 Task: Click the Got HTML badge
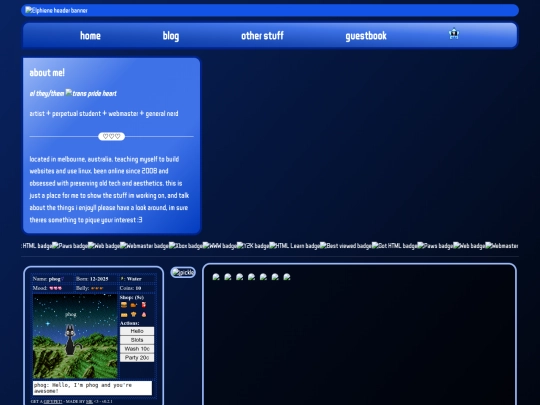pyautogui.click(x=394, y=246)
